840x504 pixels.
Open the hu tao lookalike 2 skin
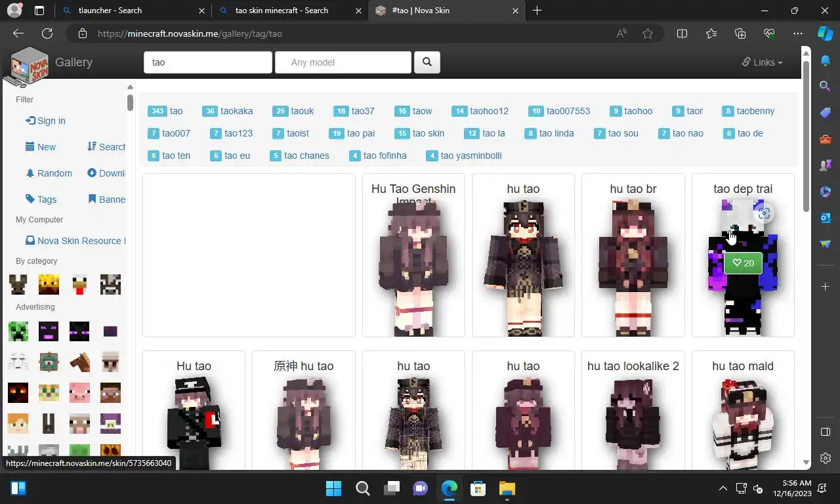(633, 410)
